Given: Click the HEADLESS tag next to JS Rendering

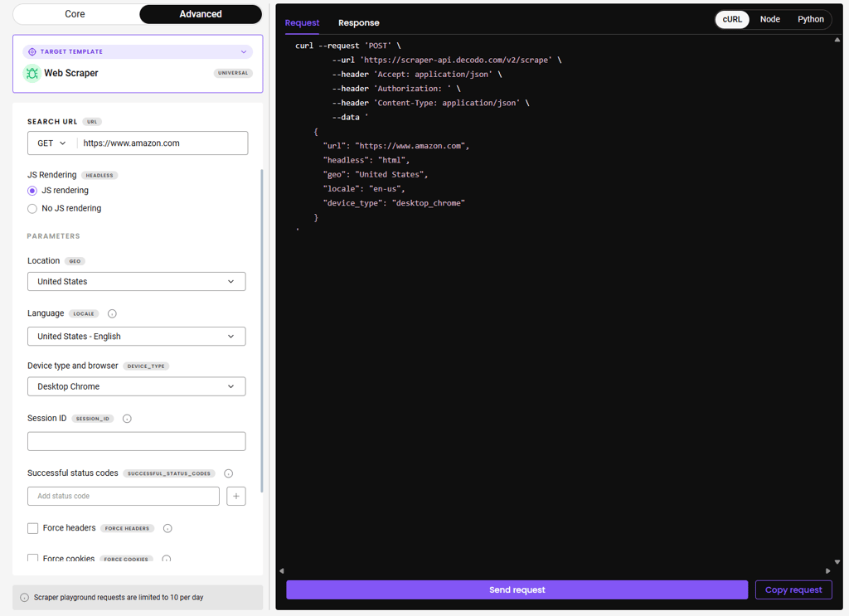Looking at the screenshot, I should click(99, 176).
